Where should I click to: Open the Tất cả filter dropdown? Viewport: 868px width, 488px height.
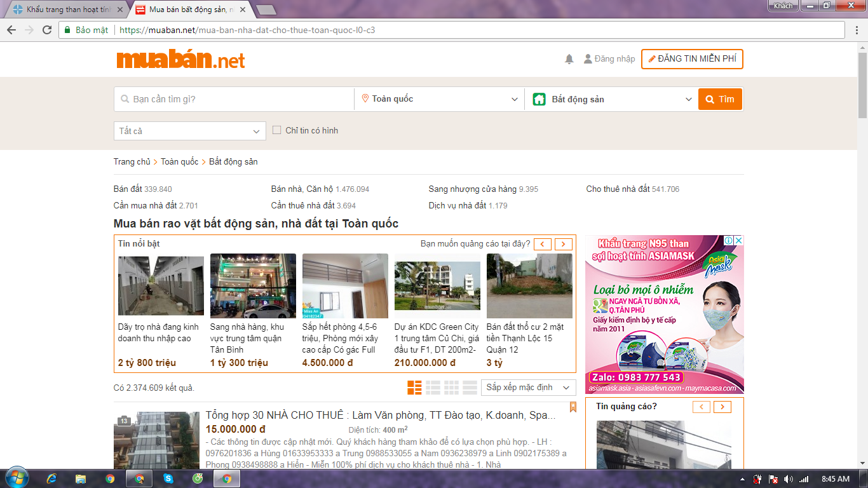[x=190, y=131]
